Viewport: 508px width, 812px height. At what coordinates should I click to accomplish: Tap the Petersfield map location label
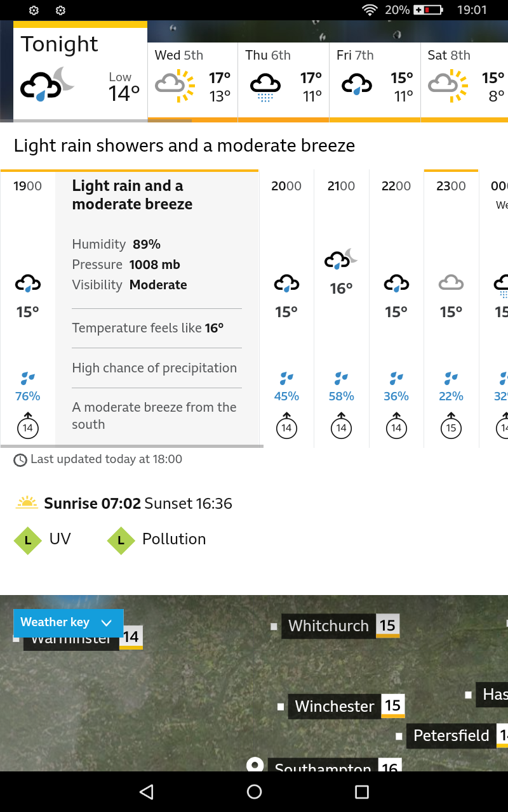point(451,736)
